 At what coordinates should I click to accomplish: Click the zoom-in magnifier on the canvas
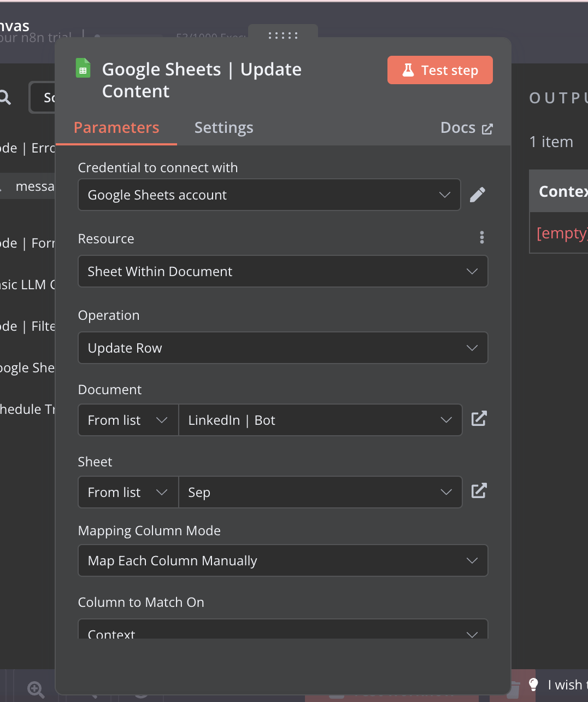[36, 689]
